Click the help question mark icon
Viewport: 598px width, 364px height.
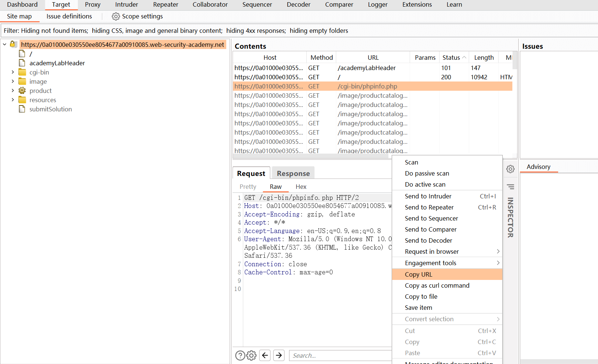(240, 356)
